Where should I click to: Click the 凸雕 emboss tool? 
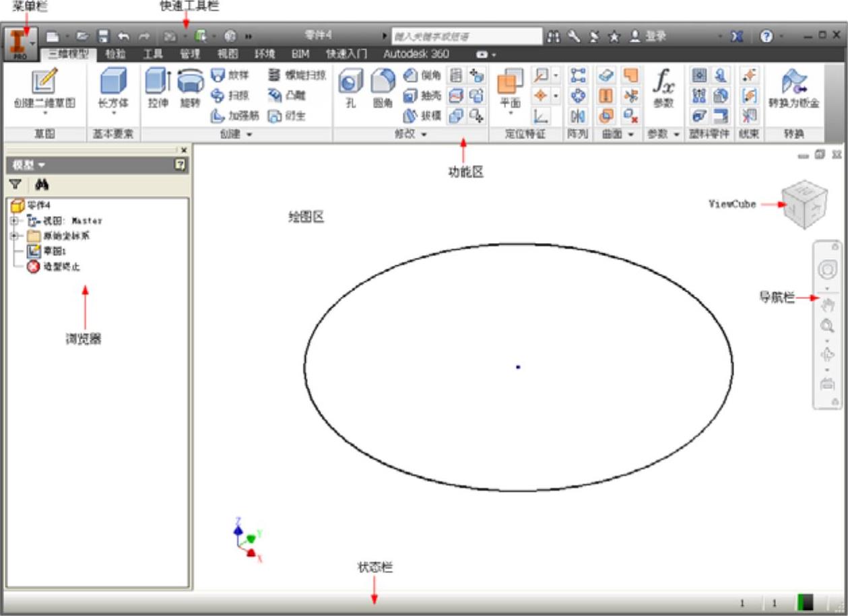tap(287, 96)
